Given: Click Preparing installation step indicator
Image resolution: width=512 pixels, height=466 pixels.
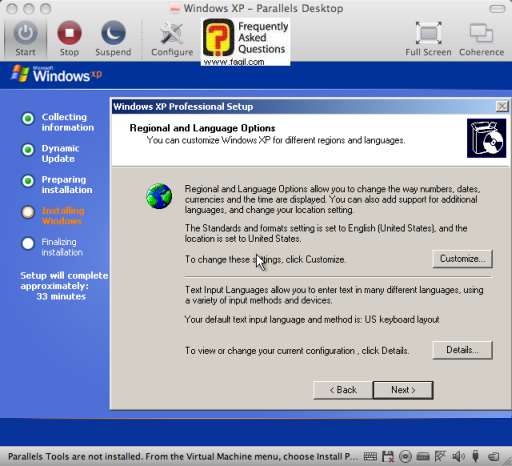Looking at the screenshot, I should click(x=28, y=181).
